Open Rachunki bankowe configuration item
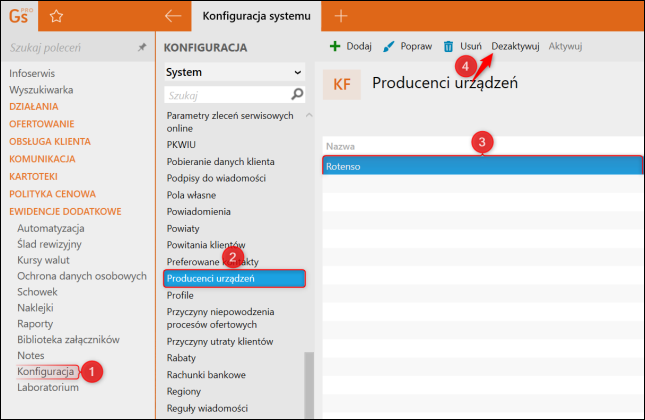This screenshot has height=420, width=645. 206,374
